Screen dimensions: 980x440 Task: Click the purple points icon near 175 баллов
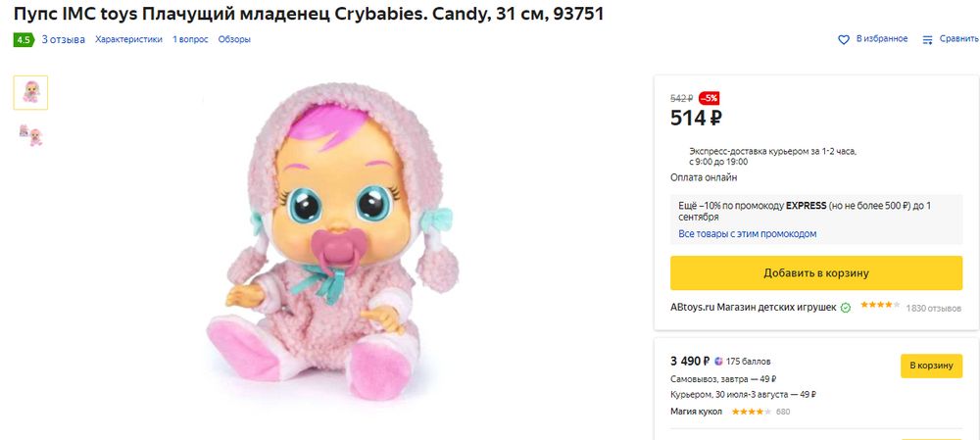718,361
